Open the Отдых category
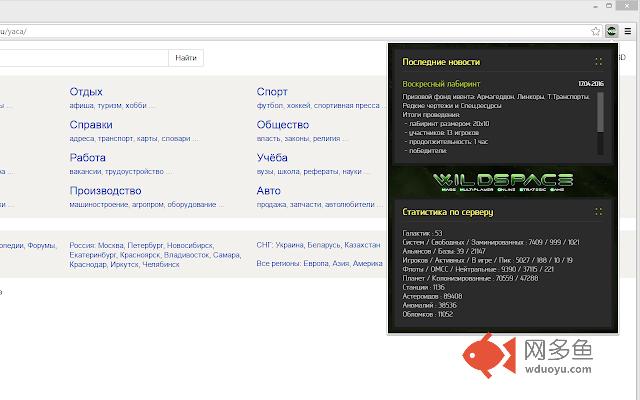Image resolution: width=640 pixels, height=400 pixels. point(86,91)
